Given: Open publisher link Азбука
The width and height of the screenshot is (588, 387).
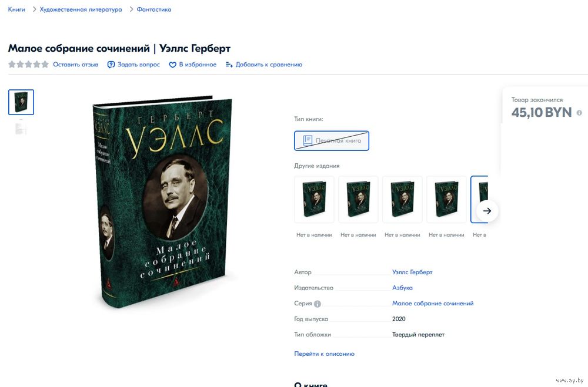Looking at the screenshot, I should click(402, 288).
